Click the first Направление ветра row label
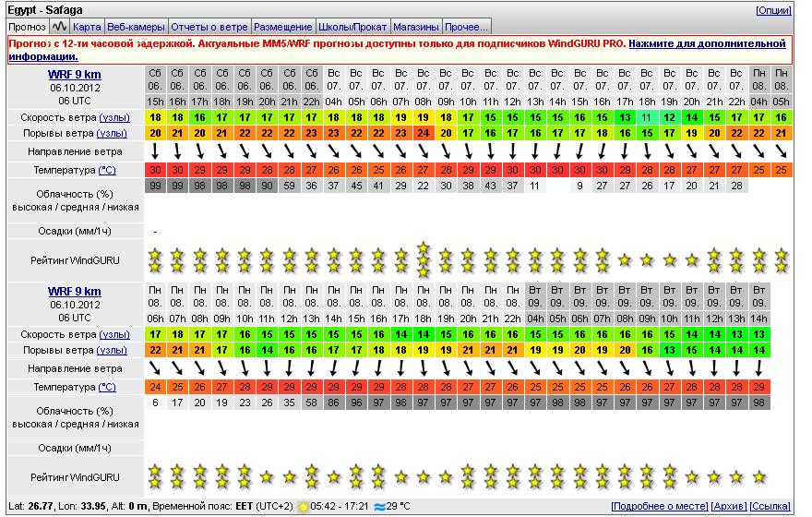812x517 pixels. tap(75, 151)
